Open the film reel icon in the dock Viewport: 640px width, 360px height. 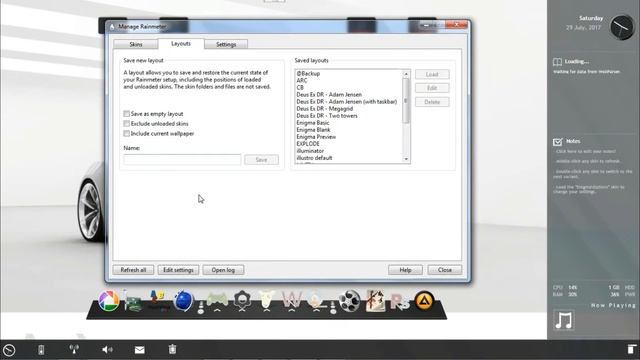point(350,301)
